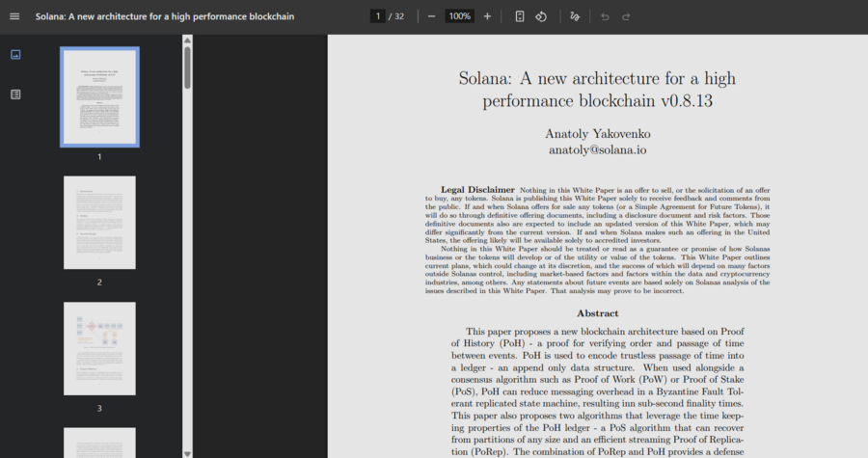This screenshot has height=458, width=868.
Task: Open page 2 thumbnail
Action: (99, 223)
